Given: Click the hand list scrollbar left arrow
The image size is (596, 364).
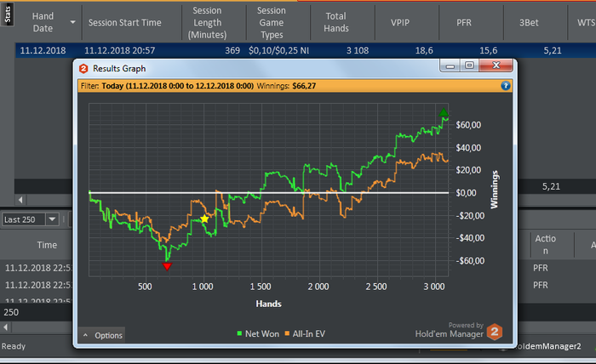Looking at the screenshot, I should tap(6, 327).
